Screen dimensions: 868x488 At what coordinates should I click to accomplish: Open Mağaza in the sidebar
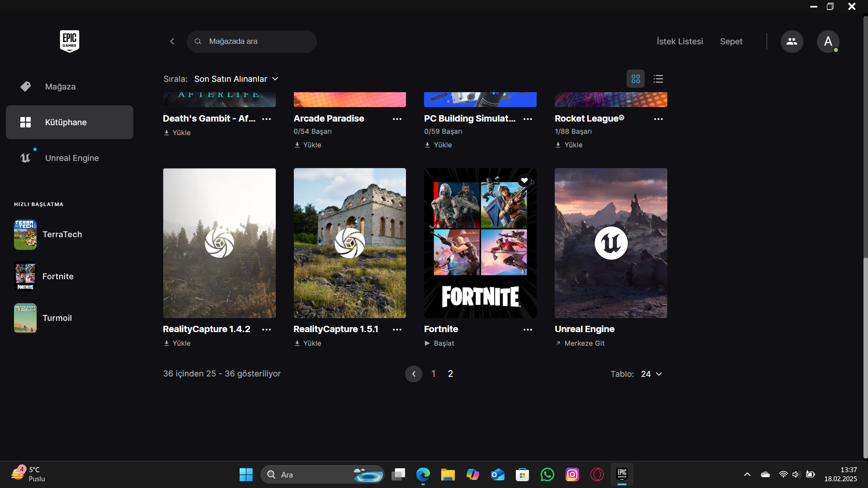click(60, 87)
